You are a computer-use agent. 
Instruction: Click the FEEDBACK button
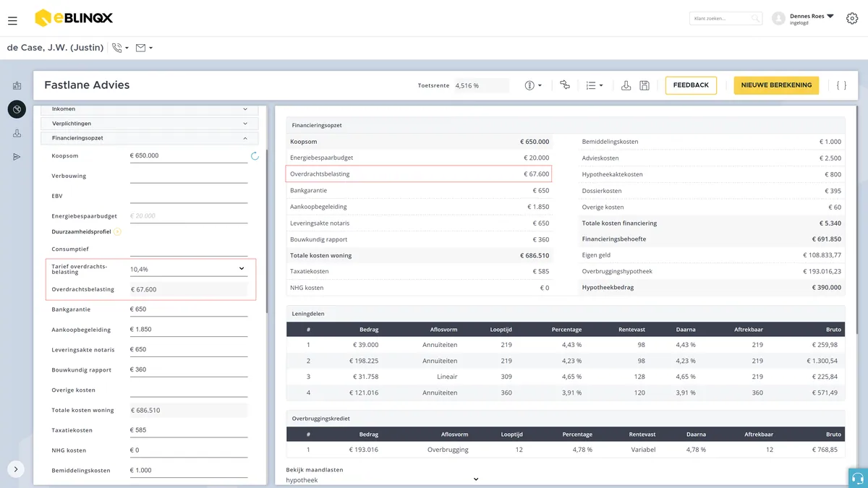[x=691, y=85]
